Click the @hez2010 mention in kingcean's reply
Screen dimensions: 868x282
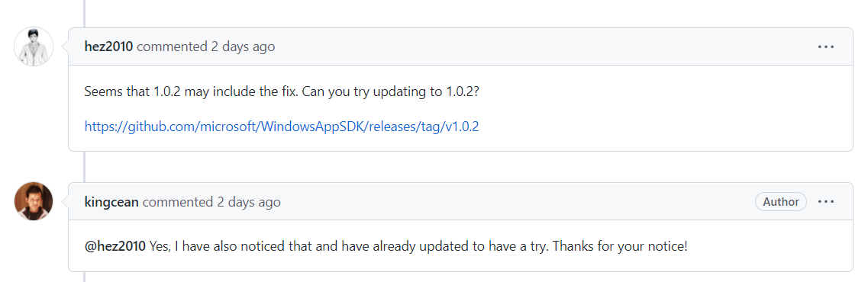click(x=115, y=246)
